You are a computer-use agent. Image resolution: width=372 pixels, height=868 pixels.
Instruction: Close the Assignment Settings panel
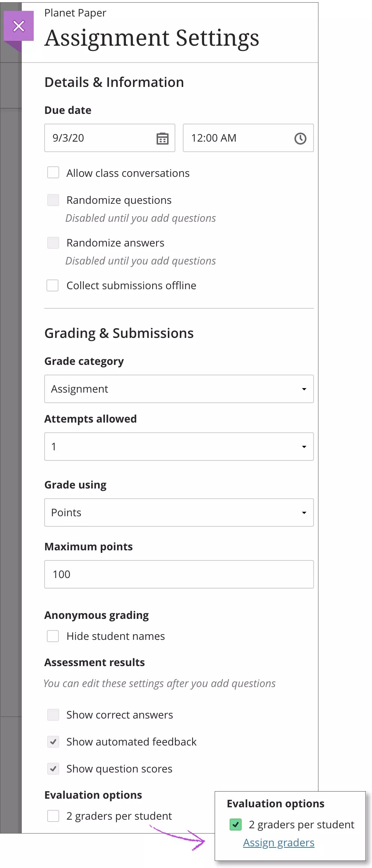tap(19, 26)
